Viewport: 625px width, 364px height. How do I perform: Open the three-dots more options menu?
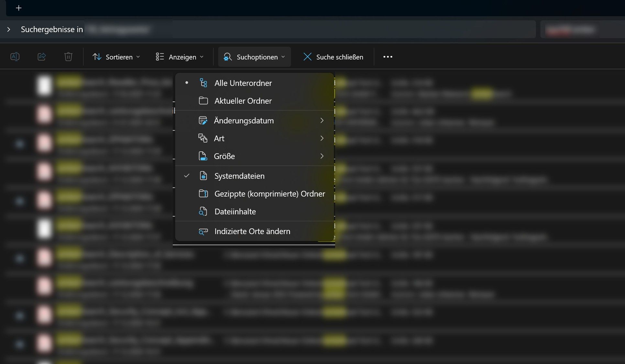point(388,57)
